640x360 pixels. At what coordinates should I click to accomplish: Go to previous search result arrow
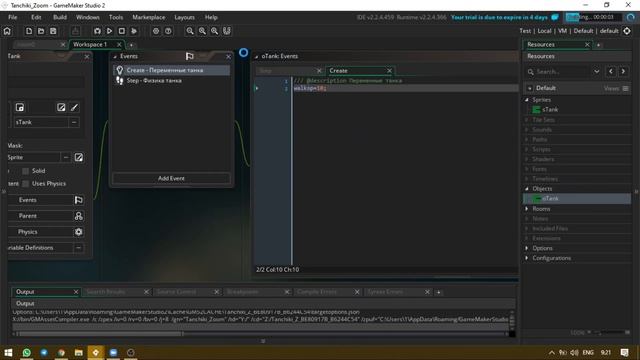coord(611,71)
